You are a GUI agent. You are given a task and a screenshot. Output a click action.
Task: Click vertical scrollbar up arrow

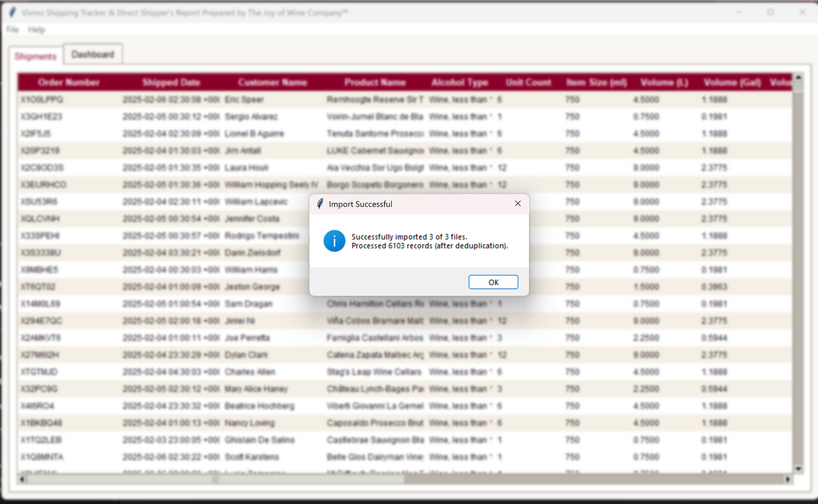click(798, 77)
